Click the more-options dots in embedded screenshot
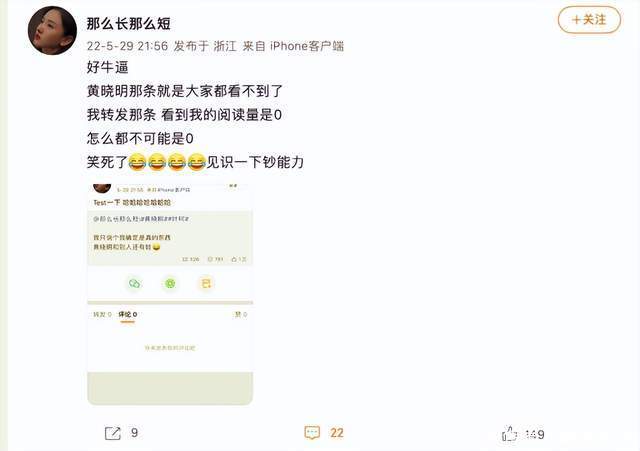Screen dimensions: 640x451 coord(233,186)
